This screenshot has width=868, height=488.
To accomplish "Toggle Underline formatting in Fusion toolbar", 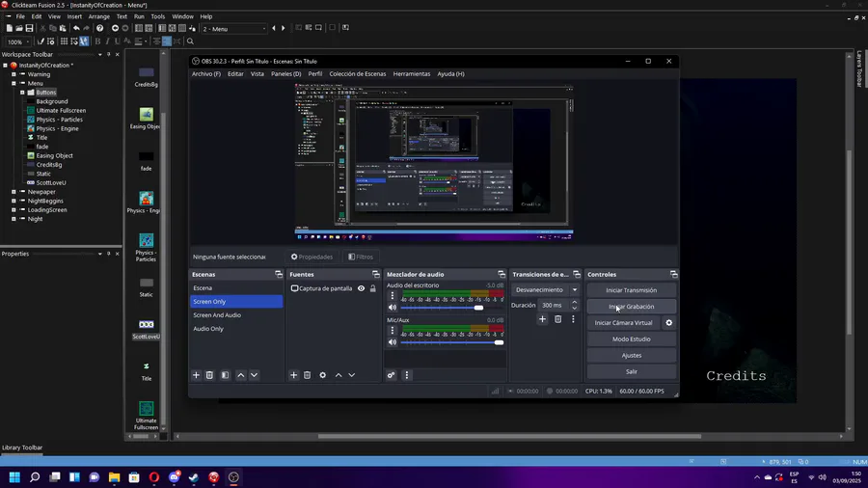I will tap(117, 41).
